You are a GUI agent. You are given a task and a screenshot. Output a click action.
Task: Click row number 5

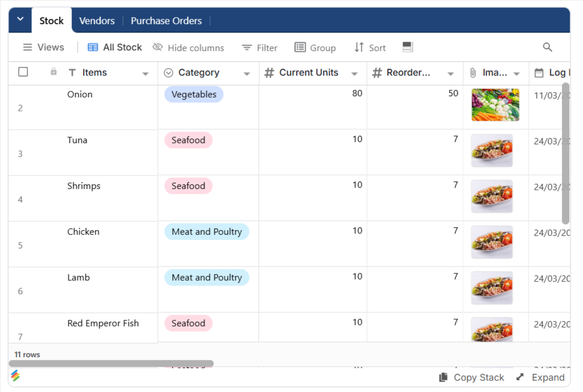click(x=20, y=246)
